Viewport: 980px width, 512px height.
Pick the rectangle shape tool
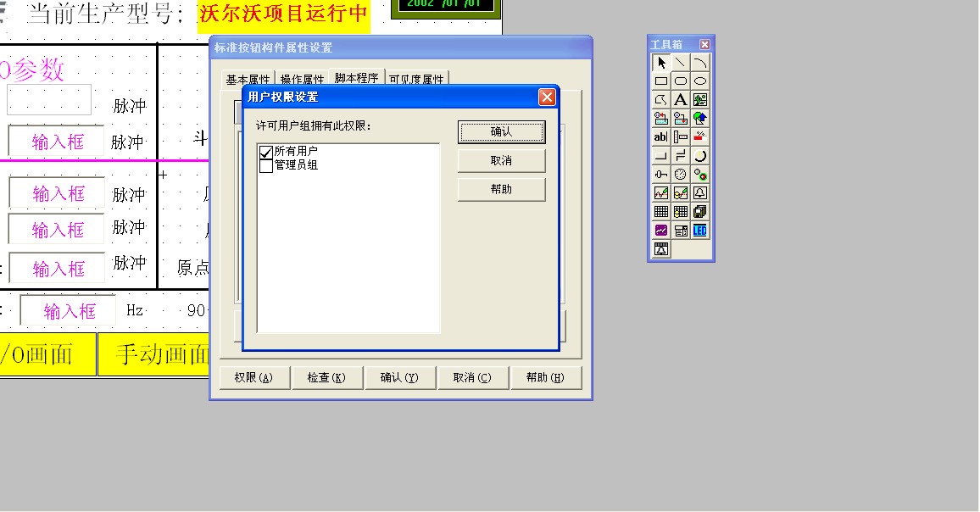(x=661, y=81)
